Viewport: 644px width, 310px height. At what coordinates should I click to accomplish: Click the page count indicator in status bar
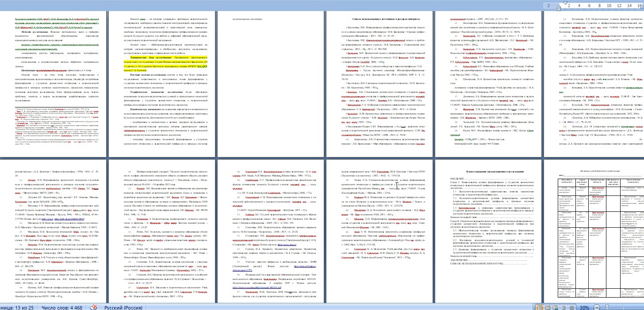[x=12, y=306]
